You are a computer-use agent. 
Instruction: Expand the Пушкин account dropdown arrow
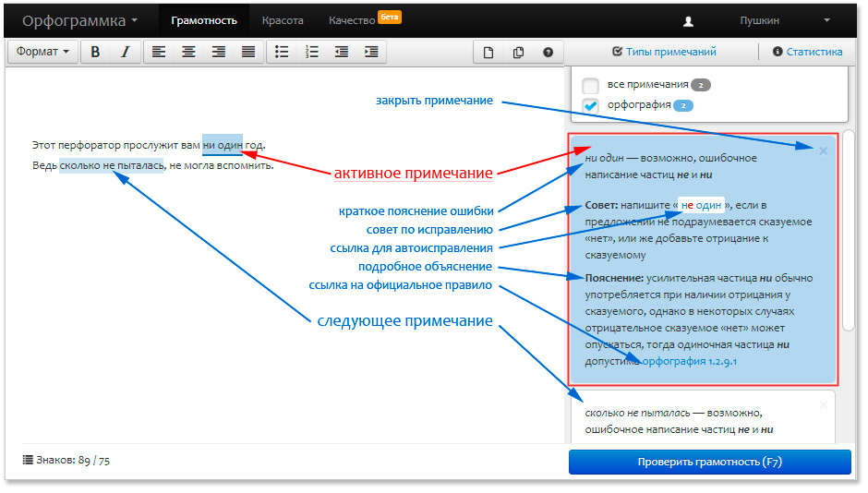click(x=826, y=20)
